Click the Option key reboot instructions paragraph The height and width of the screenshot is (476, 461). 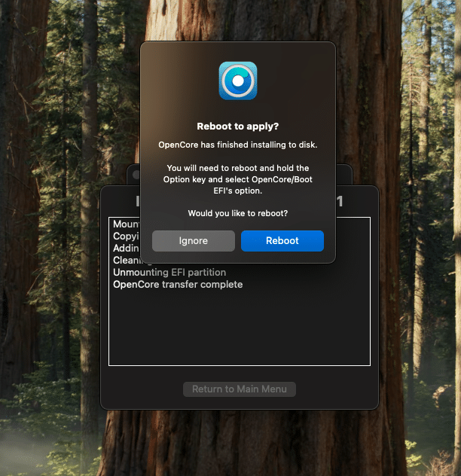click(238, 179)
